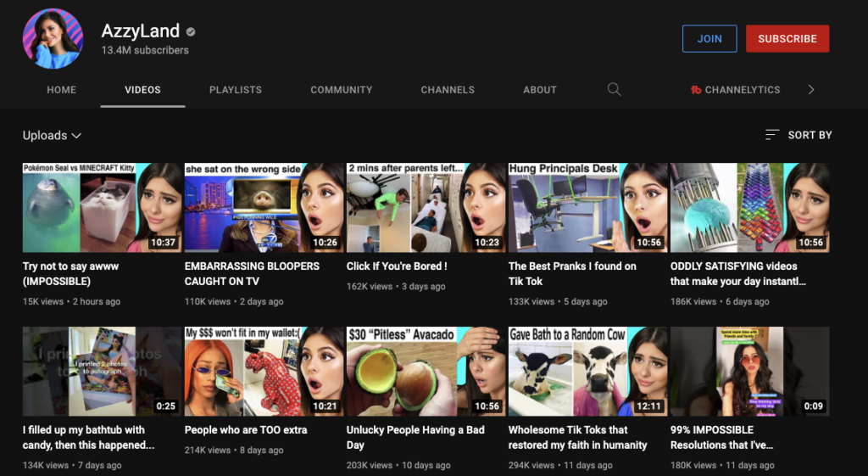Click the 0:25 duration badge
This screenshot has height=476, width=868.
coord(165,406)
